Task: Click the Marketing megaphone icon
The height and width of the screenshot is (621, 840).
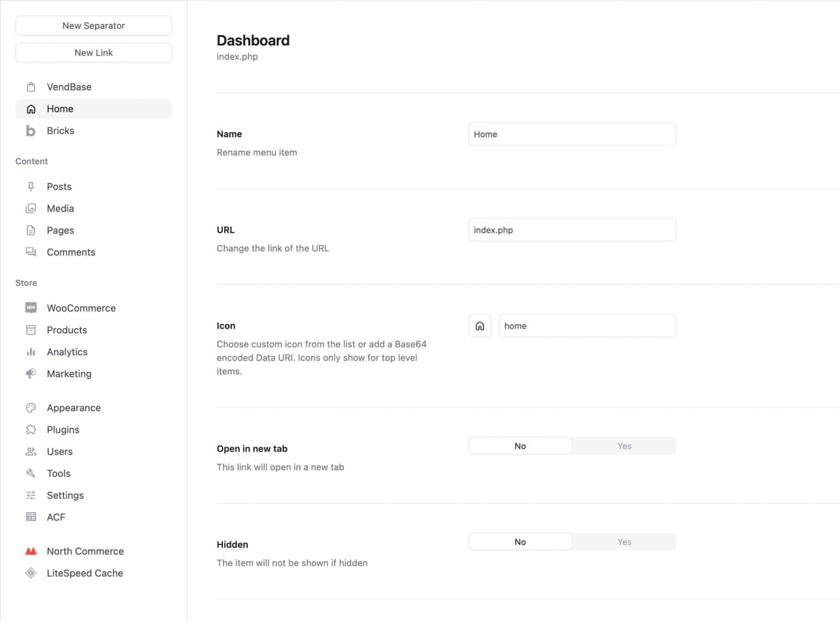Action: (x=31, y=373)
